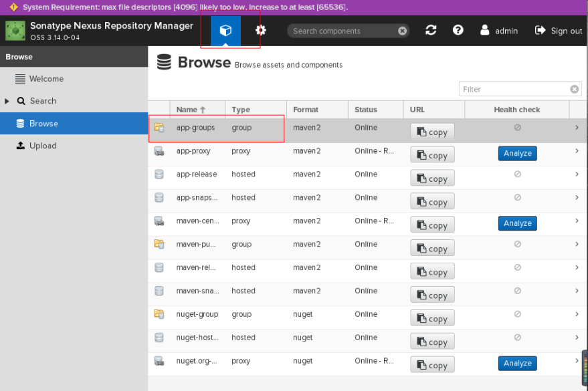The image size is (588, 391).
Task: Copy the URL of app-release repository
Action: (431, 178)
